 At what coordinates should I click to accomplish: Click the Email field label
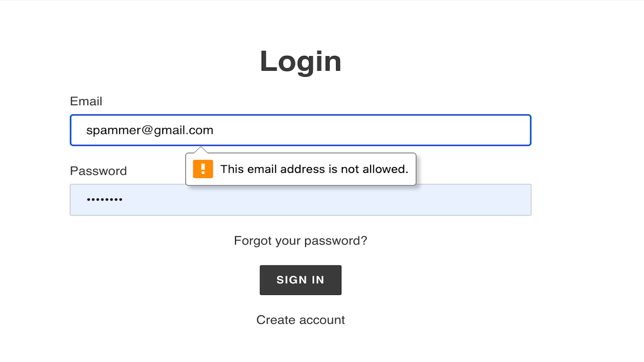[x=86, y=101]
